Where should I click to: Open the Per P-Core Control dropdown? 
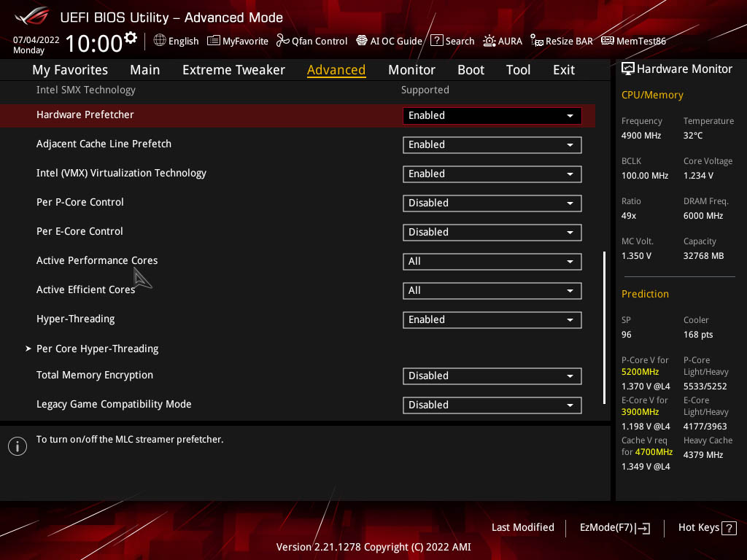tap(492, 203)
